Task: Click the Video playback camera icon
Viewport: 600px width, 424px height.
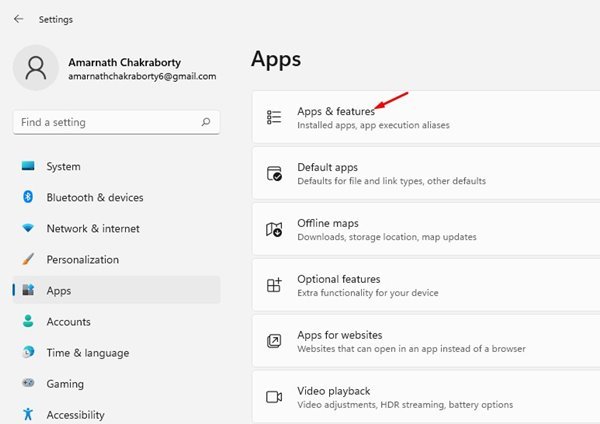Action: pos(274,397)
